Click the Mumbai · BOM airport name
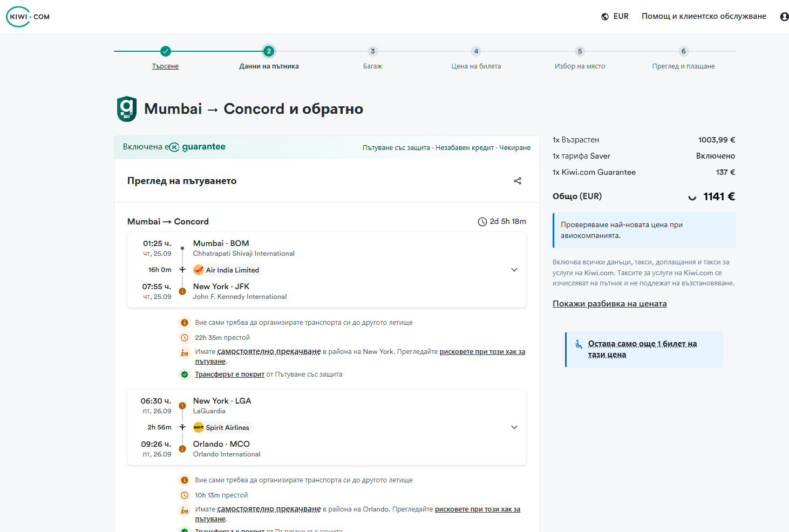 pyautogui.click(x=221, y=244)
